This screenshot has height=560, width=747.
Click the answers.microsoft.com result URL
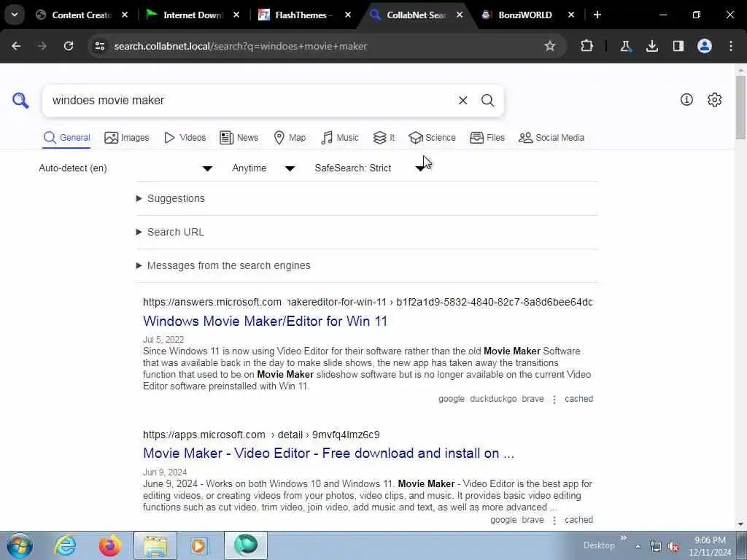[x=368, y=302]
